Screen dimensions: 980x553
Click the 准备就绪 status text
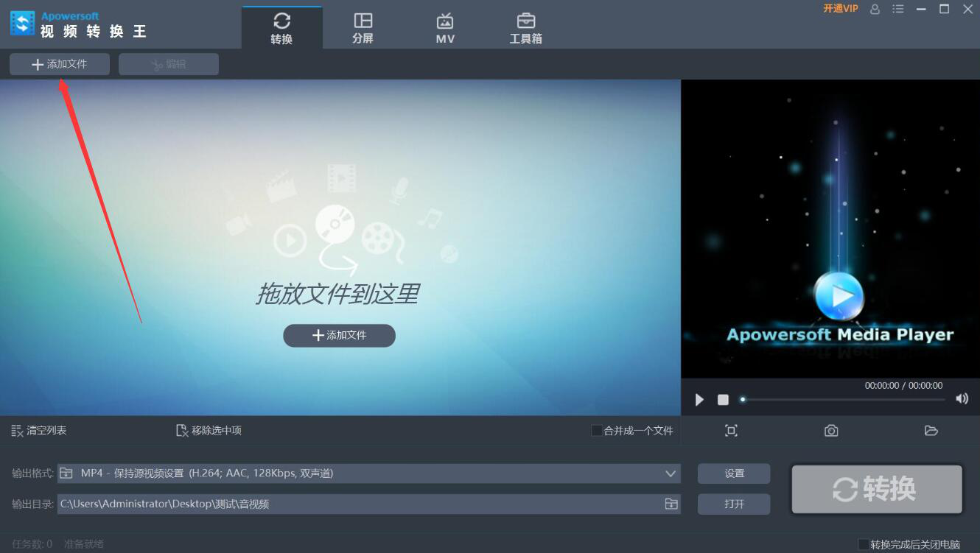click(84, 544)
